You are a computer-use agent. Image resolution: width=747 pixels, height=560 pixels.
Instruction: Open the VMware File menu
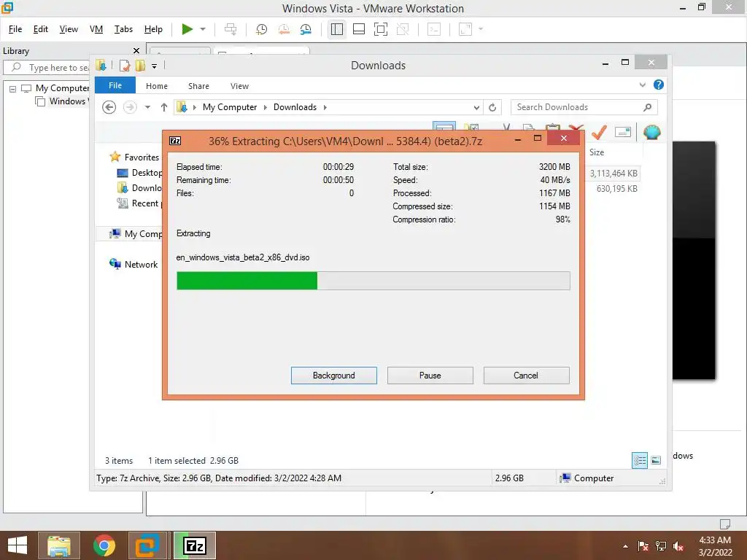[15, 29]
